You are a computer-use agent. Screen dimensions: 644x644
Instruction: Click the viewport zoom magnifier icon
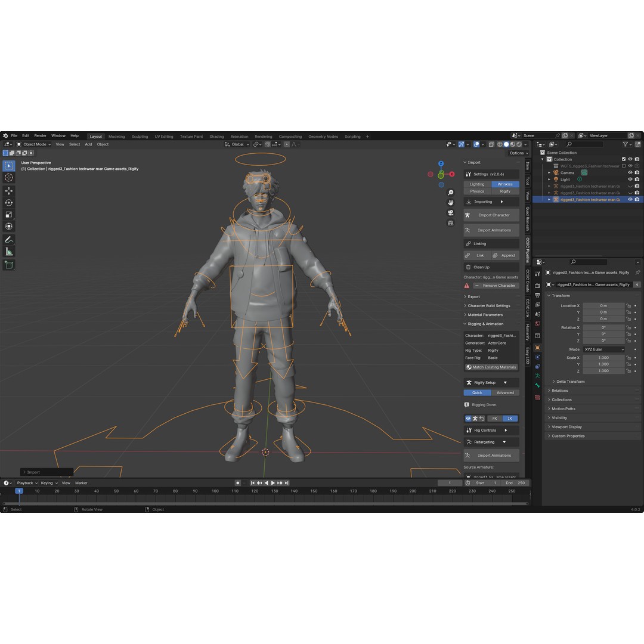(x=451, y=193)
